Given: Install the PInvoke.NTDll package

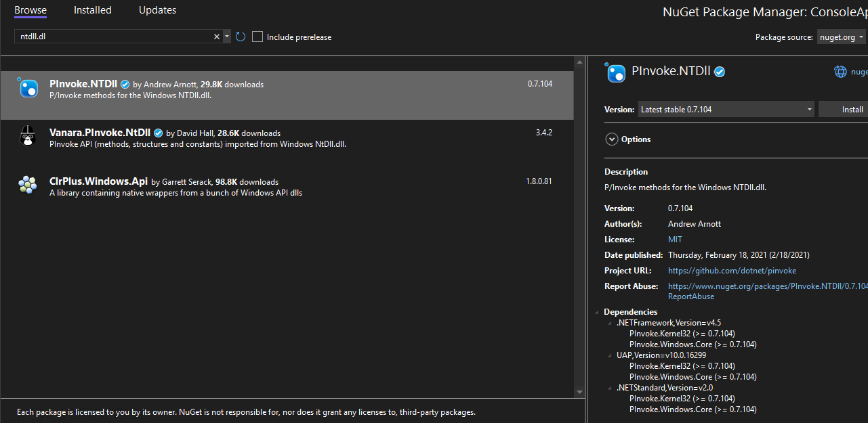Looking at the screenshot, I should point(844,109).
